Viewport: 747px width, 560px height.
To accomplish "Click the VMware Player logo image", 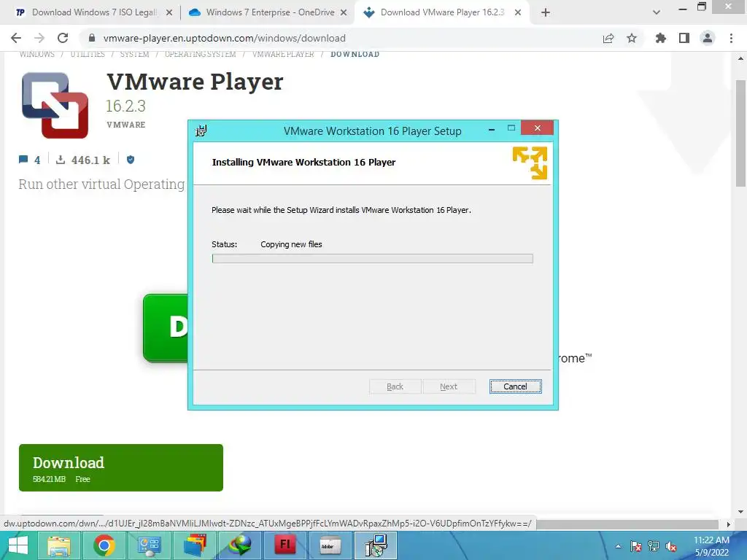I will click(55, 105).
